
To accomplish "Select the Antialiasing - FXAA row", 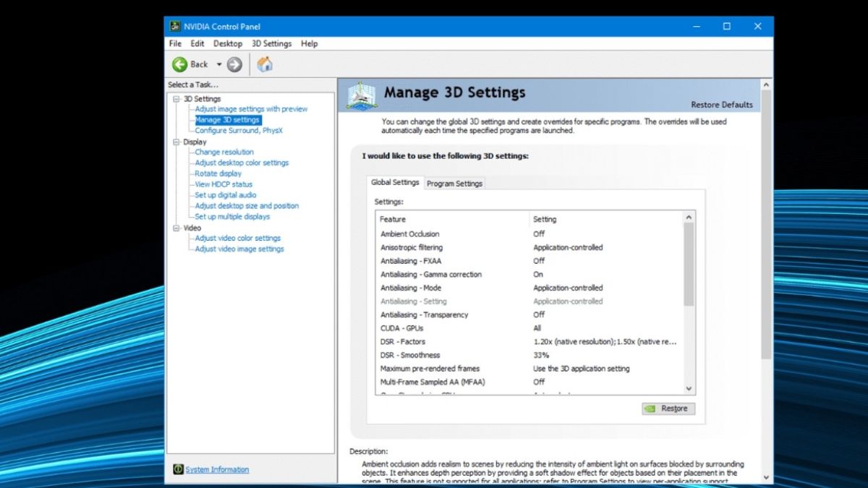I will [x=529, y=261].
